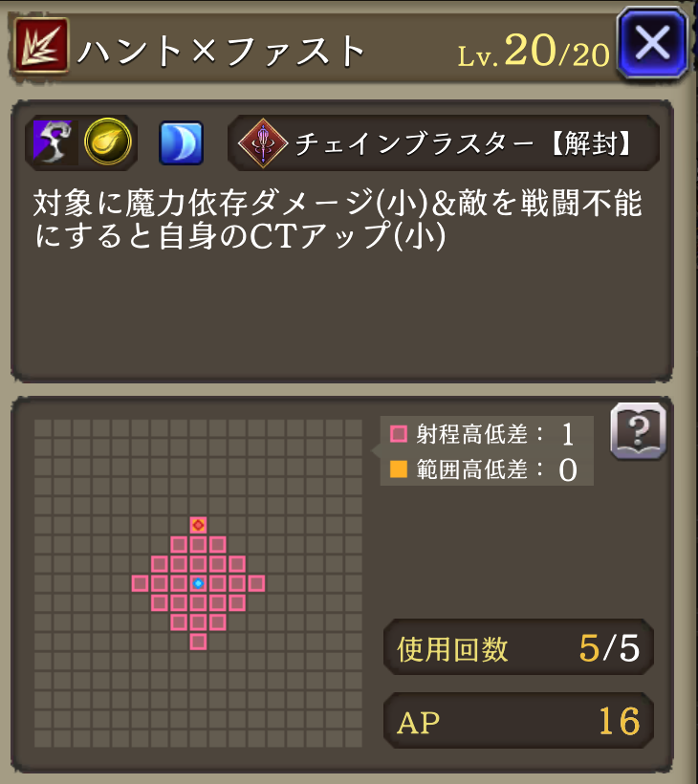Click the blue crescent moon icon
698x784 pixels.
pyautogui.click(x=181, y=142)
